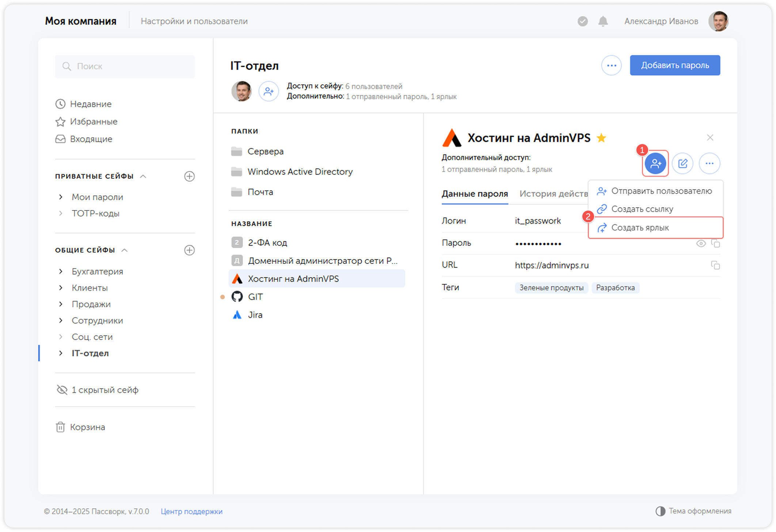Open the password three-dots options menu
Image resolution: width=776 pixels, height=532 pixels.
[x=710, y=163]
